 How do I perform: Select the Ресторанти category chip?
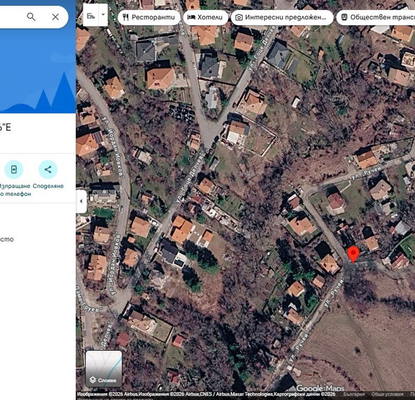click(x=149, y=17)
